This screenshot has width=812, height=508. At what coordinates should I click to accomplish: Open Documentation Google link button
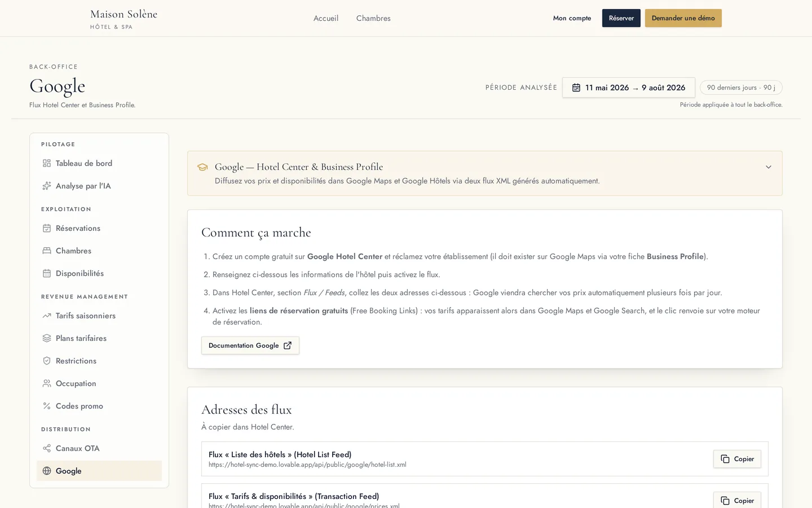[250, 345]
